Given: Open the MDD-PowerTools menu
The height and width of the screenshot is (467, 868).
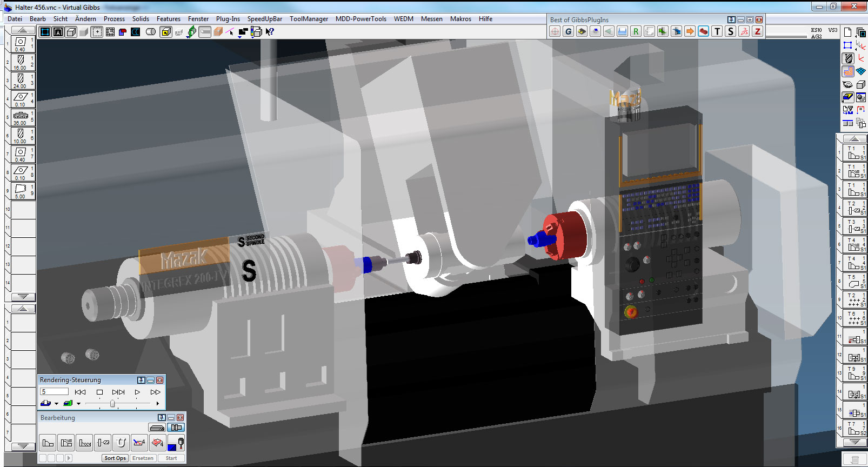Looking at the screenshot, I should click(360, 18).
